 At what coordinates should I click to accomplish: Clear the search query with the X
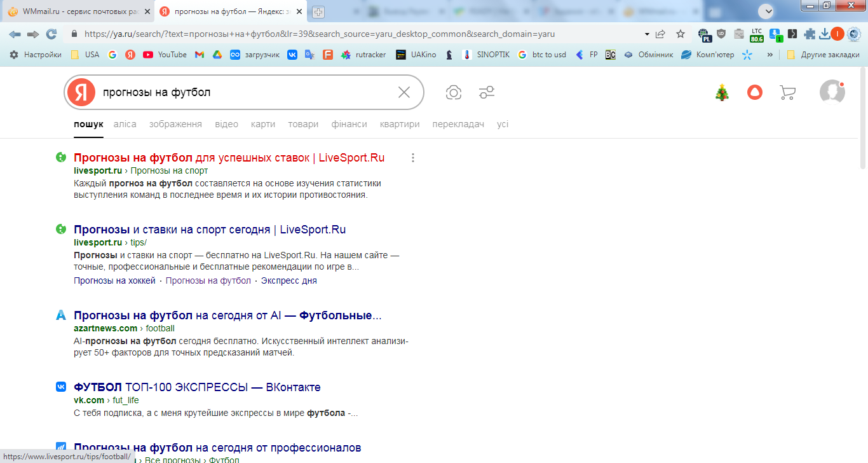404,92
